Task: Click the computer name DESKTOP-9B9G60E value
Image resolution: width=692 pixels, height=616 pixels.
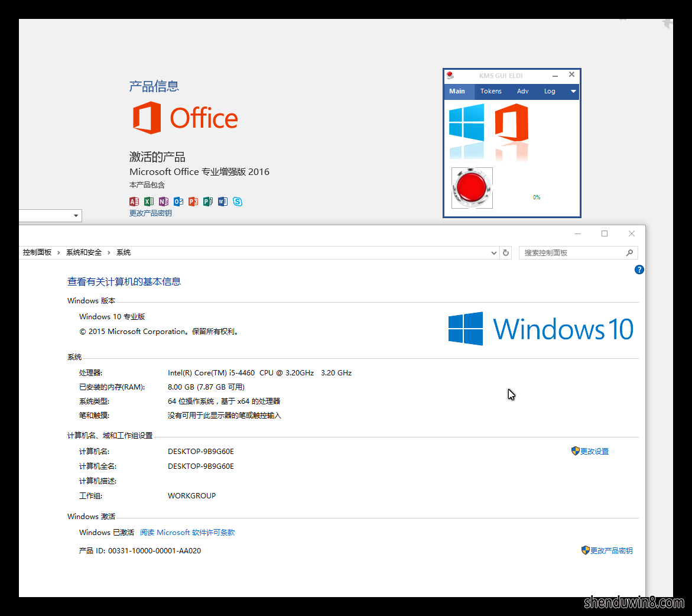Action: coord(201,451)
